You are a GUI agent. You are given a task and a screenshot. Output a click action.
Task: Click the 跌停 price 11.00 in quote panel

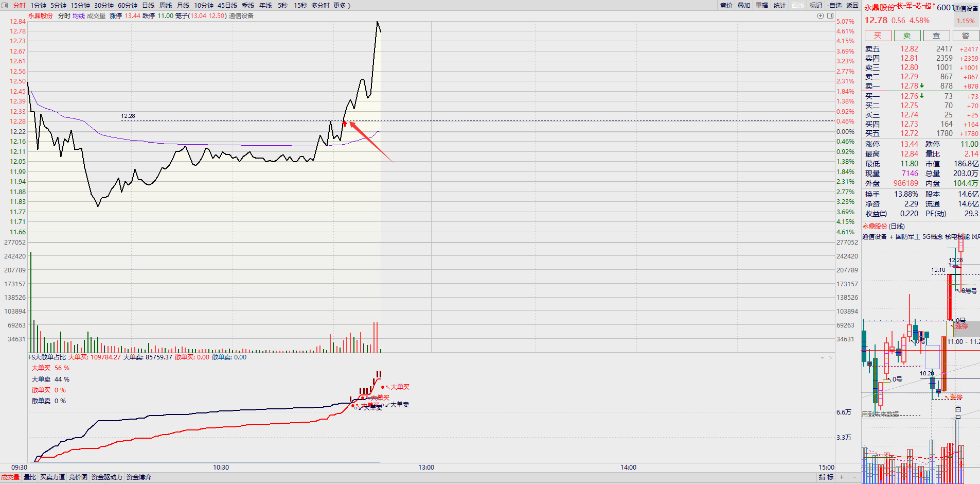[x=969, y=144]
